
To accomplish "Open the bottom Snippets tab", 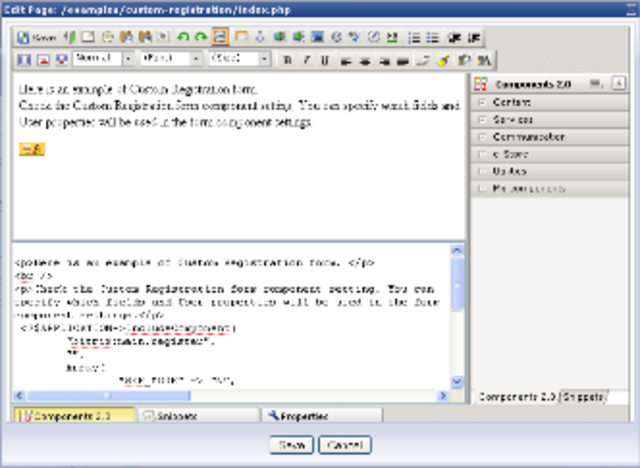I will click(199, 415).
